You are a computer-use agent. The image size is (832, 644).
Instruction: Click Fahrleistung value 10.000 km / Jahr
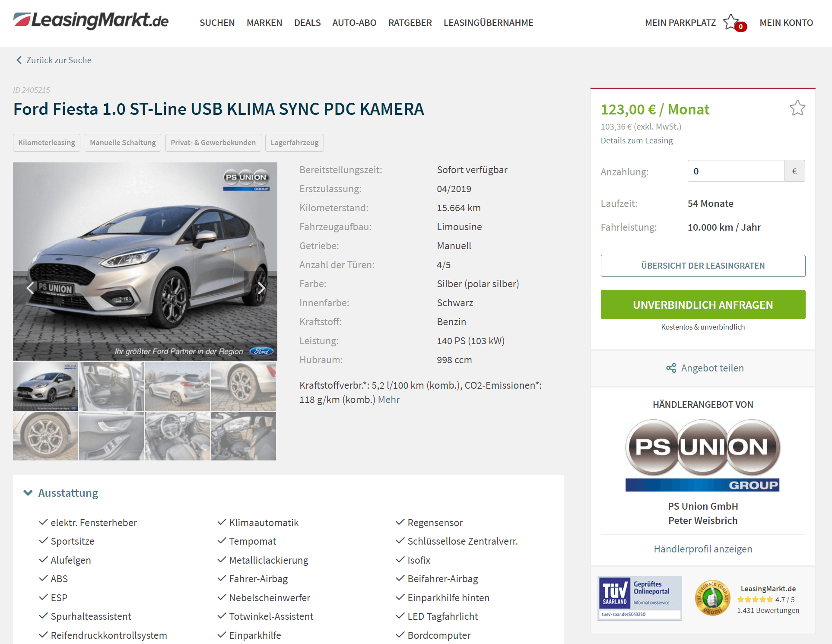tap(724, 227)
